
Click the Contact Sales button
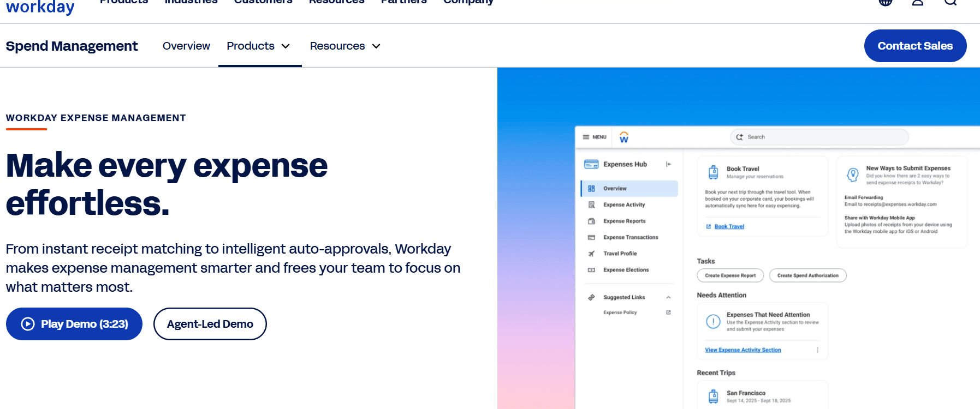tap(915, 46)
